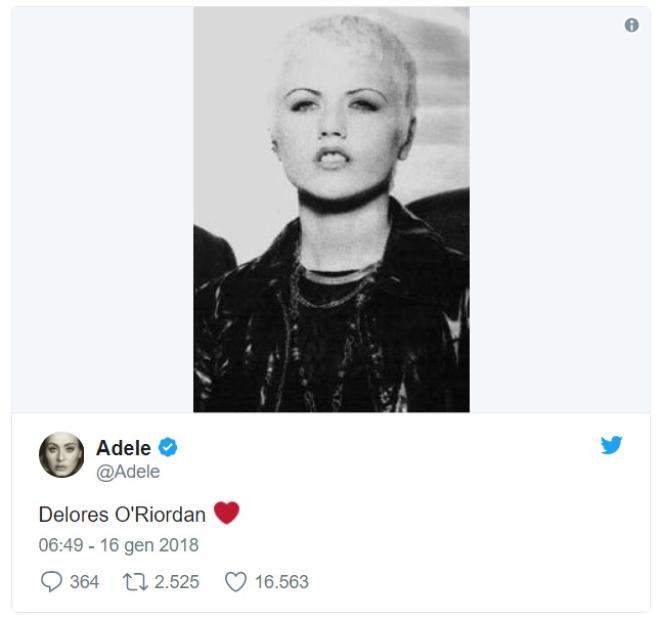Click the date 16 gen 2018

point(149,545)
